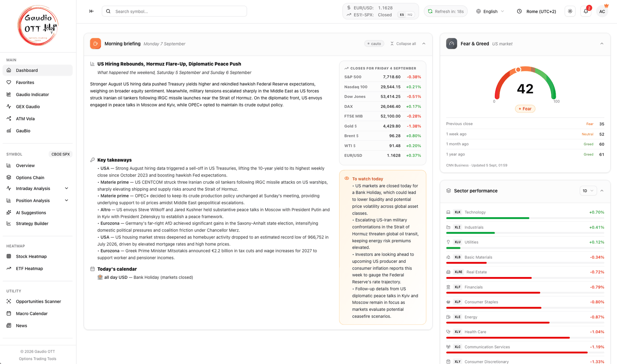Open the notifications bell
The height and width of the screenshot is (364, 617).
tap(586, 11)
